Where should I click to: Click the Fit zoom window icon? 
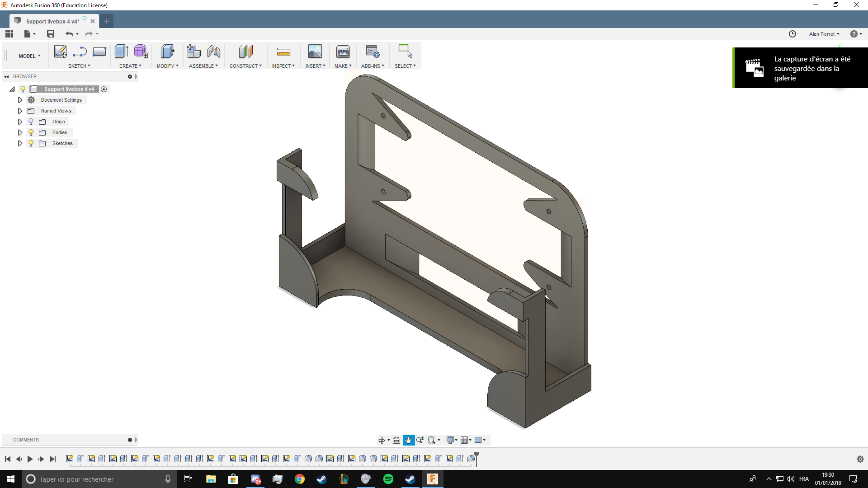[x=432, y=440]
